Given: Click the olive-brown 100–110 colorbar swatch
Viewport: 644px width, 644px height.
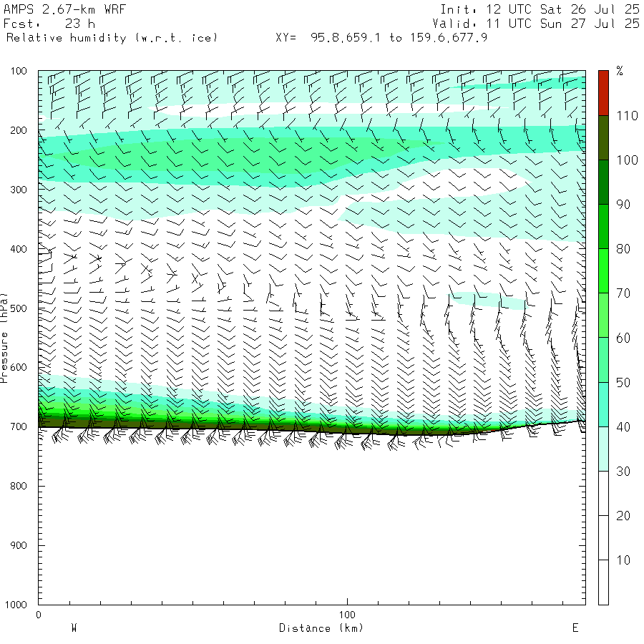Looking at the screenshot, I should point(603,137).
